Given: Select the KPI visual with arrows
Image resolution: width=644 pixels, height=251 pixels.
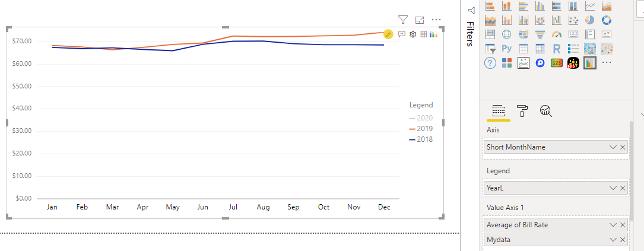Looking at the screenshot, I should coord(607,34).
